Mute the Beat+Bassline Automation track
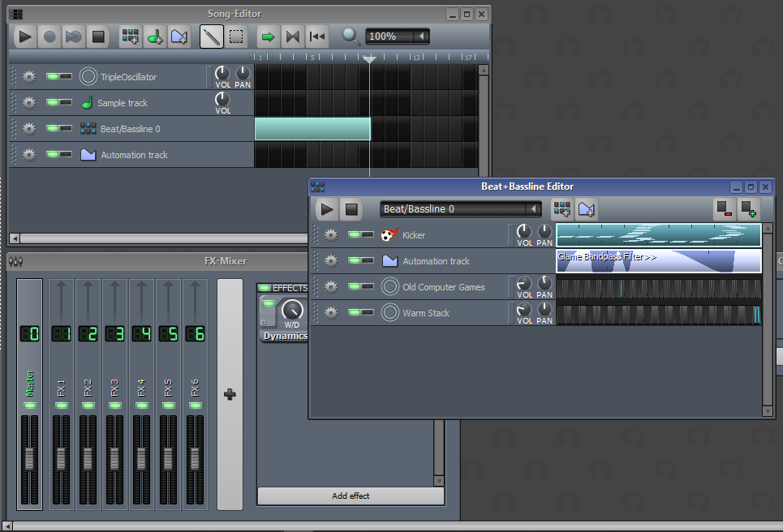The width and height of the screenshot is (783, 532). click(355, 260)
